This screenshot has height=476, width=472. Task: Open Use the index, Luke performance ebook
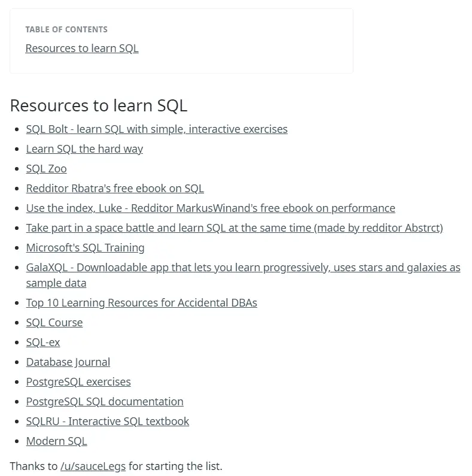(211, 208)
